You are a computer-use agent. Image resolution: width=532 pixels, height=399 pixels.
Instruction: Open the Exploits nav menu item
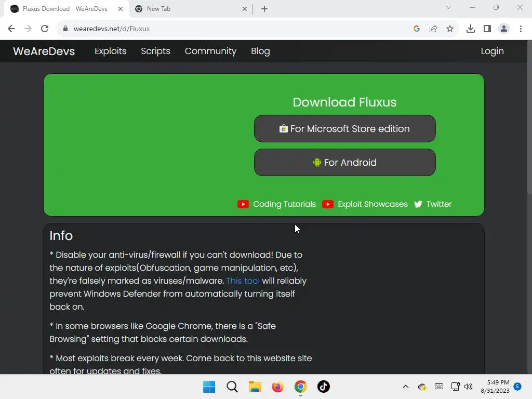coord(110,51)
